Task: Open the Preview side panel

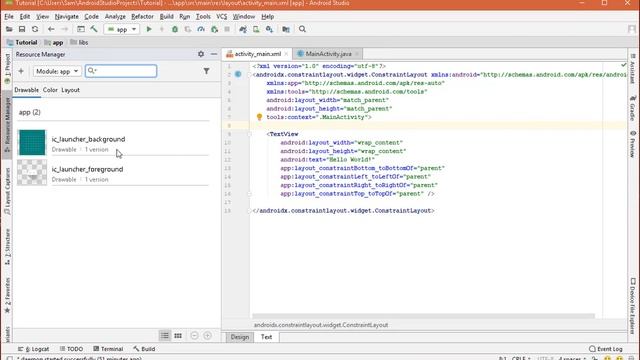Action: point(633,144)
